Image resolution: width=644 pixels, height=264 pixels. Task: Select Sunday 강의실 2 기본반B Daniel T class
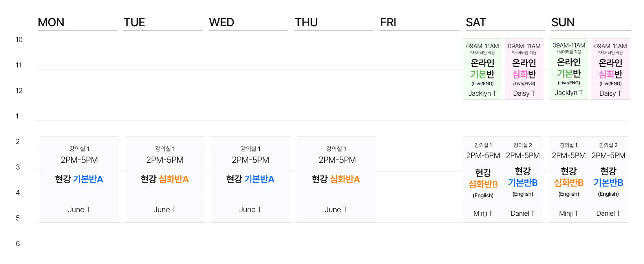pos(608,180)
